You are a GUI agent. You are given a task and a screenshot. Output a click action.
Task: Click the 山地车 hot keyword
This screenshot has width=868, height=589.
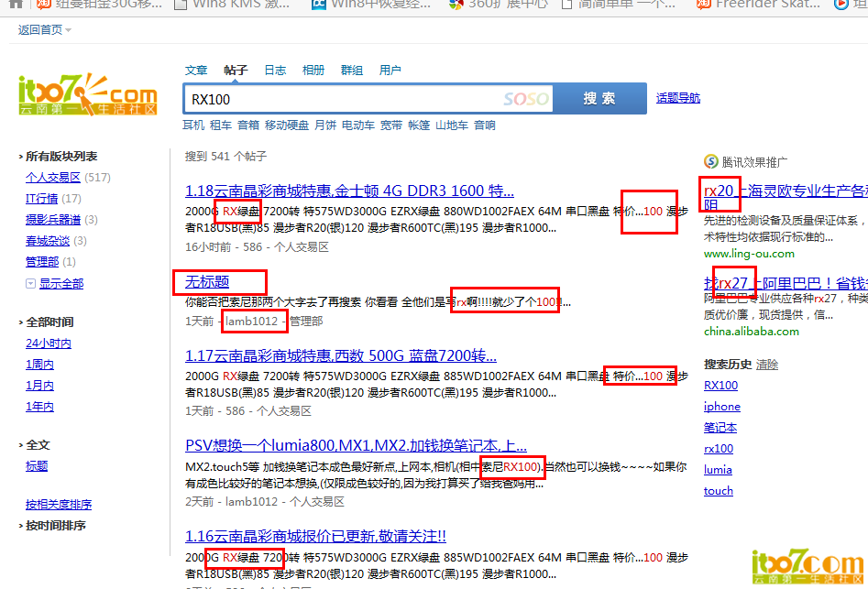click(452, 125)
